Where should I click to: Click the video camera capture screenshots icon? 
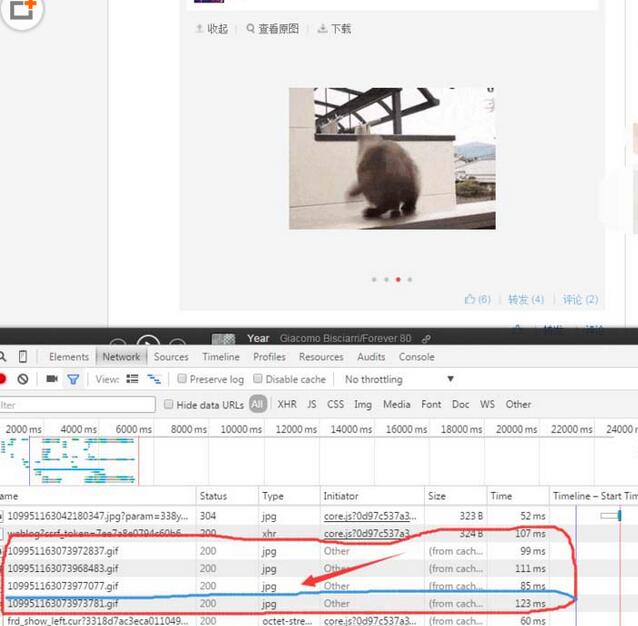[x=52, y=380]
